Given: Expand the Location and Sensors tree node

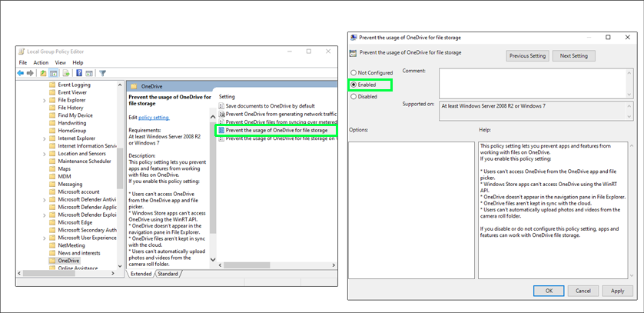Looking at the screenshot, I should [45, 154].
